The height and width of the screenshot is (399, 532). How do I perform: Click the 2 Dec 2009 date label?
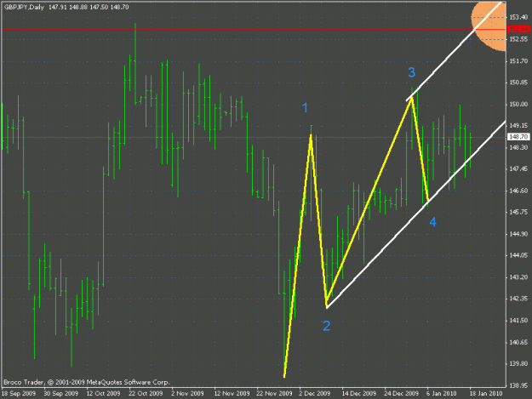pos(314,394)
